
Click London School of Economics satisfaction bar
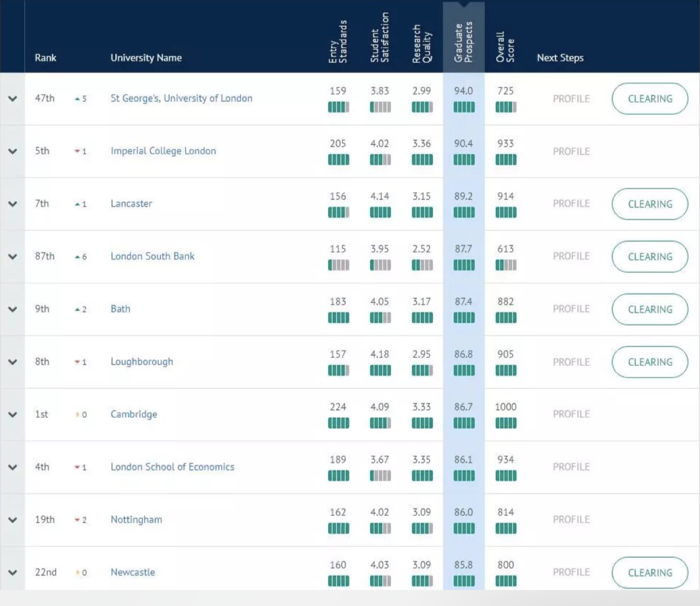click(380, 476)
